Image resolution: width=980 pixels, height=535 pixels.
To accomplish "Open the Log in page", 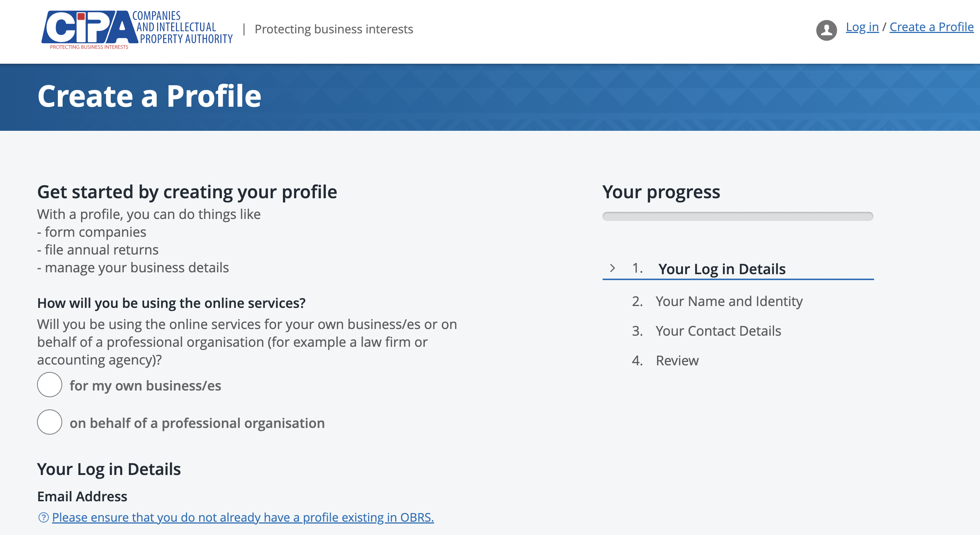I will [863, 27].
